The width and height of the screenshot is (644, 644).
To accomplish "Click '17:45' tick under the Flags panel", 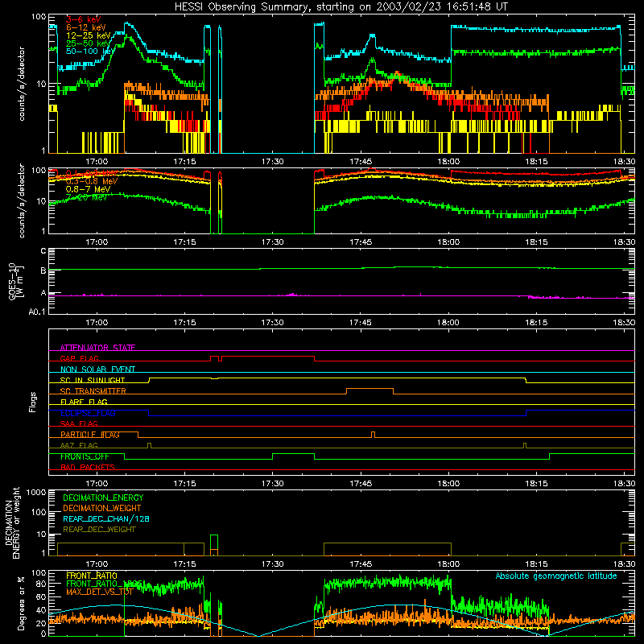I will 360,484.
